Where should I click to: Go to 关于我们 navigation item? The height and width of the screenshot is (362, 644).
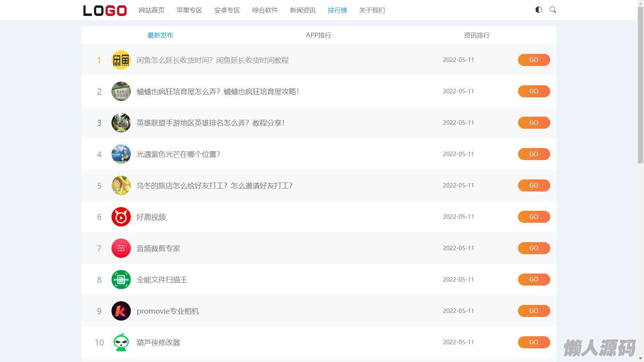pos(372,10)
